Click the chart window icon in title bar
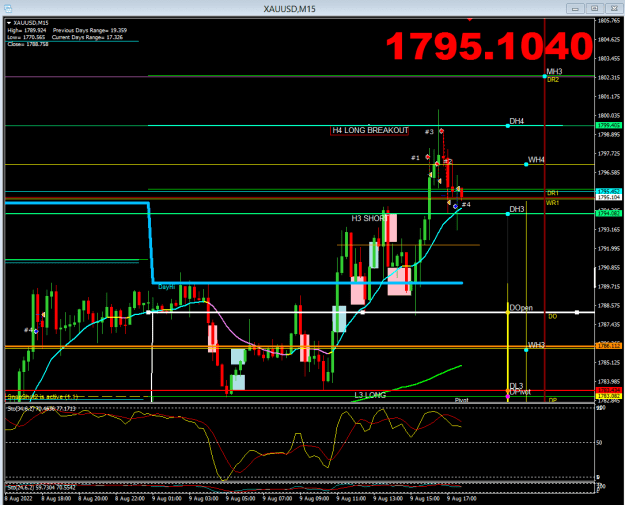The width and height of the screenshot is (625, 505). tap(7, 8)
